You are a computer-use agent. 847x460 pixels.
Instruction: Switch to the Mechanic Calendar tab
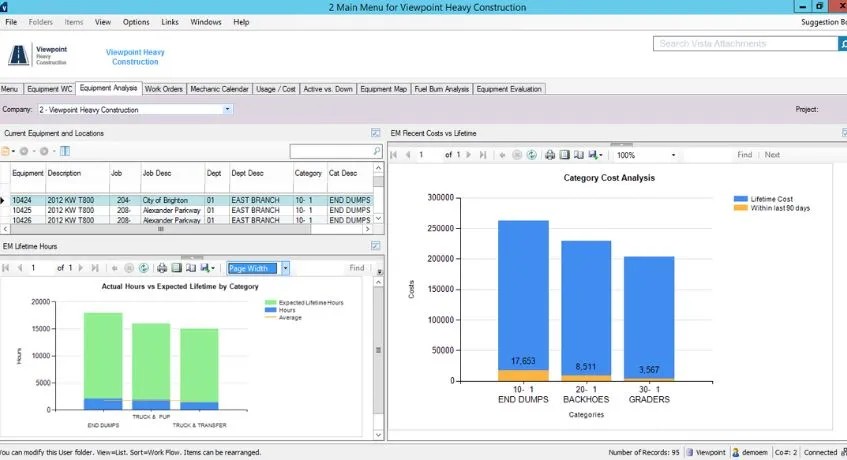tap(219, 89)
